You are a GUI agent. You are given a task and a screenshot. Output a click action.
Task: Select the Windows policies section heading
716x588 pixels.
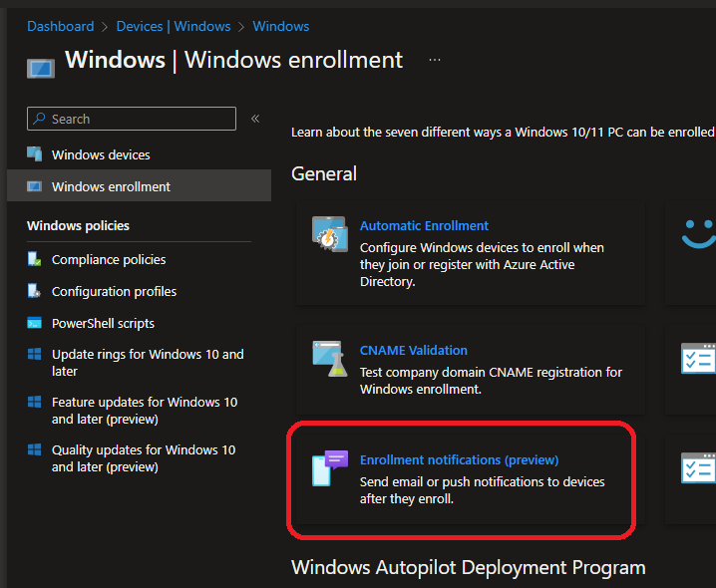pos(78,225)
